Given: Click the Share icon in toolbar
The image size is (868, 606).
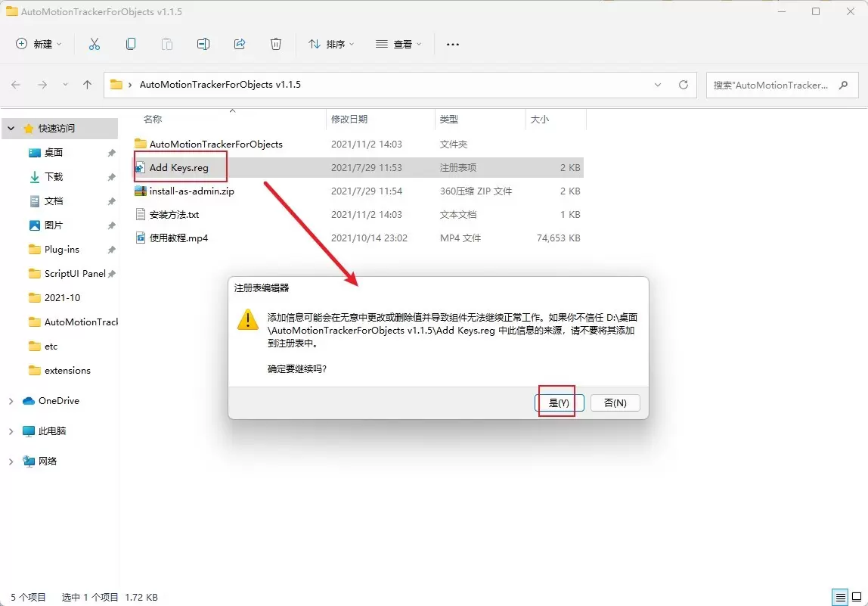Looking at the screenshot, I should click(240, 45).
